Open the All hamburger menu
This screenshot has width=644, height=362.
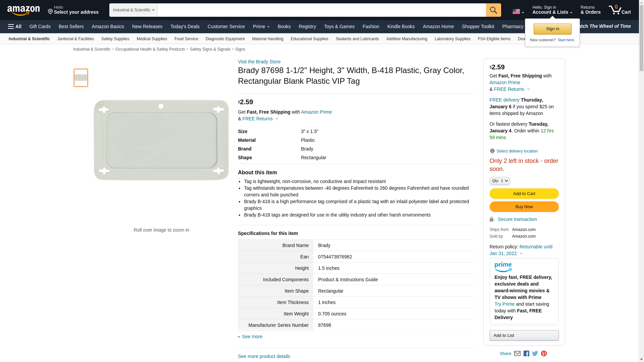(x=15, y=26)
